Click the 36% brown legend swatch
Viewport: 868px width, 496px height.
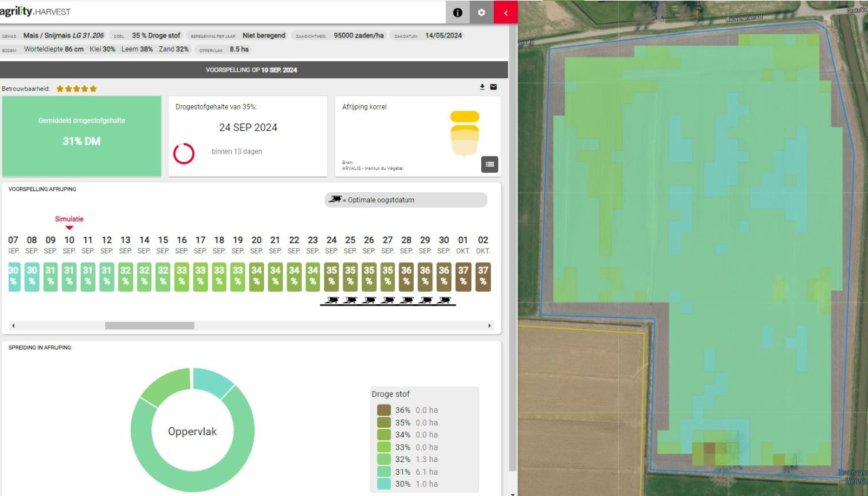[x=384, y=410]
